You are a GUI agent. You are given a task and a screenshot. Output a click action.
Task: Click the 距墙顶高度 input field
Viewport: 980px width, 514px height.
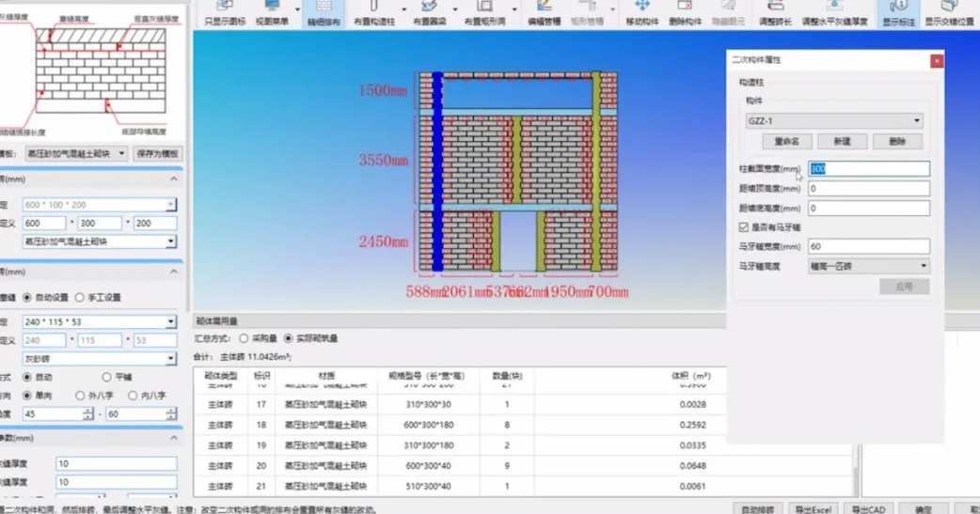click(x=868, y=189)
